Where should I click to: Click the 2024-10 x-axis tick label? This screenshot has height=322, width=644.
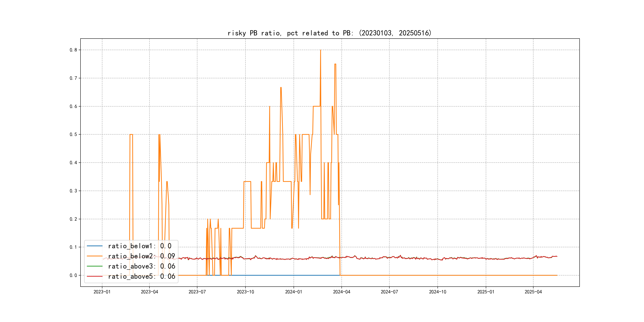[x=437, y=292]
